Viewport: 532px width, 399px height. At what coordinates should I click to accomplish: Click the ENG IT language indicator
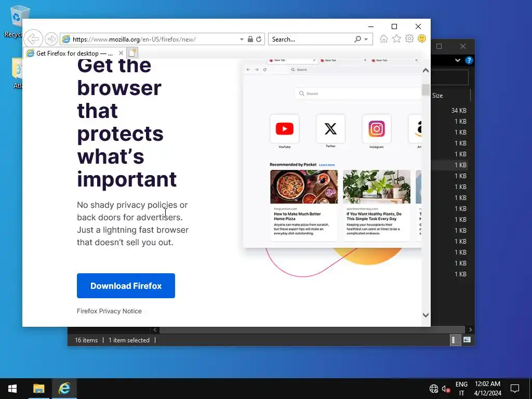point(461,389)
